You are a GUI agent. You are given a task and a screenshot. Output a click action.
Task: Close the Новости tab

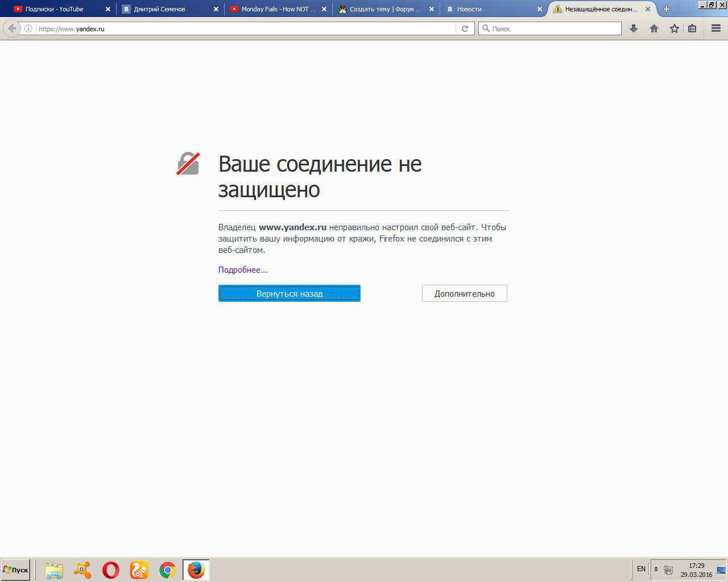pos(540,9)
